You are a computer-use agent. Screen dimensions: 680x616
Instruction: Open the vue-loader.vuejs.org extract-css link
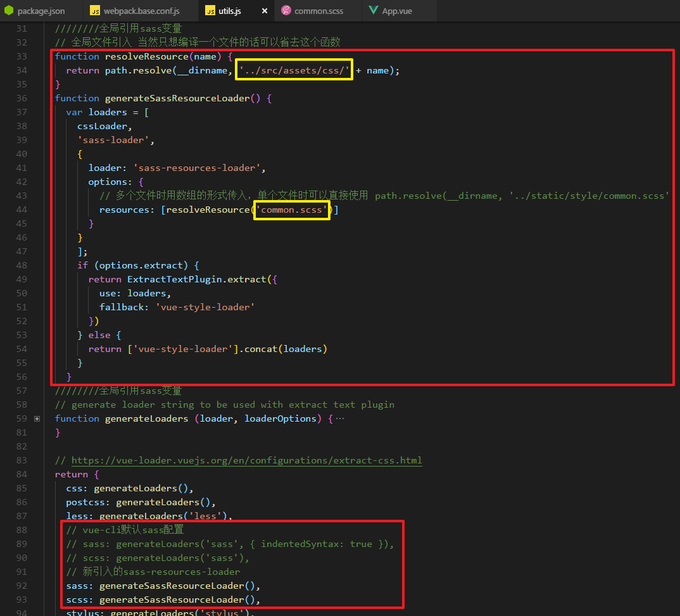click(247, 460)
